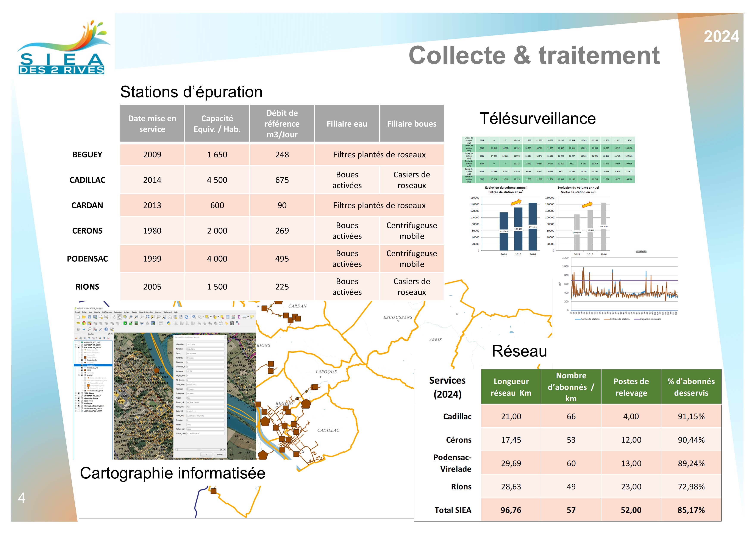756x534 pixels.
Task: Click the QGIS Pan Map hand tool
Action: coord(120,317)
